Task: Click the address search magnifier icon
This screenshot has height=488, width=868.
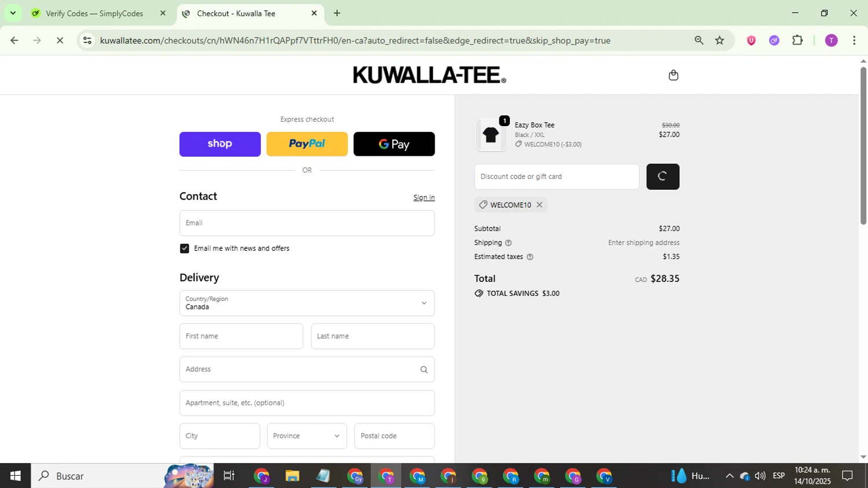Action: pyautogui.click(x=424, y=369)
